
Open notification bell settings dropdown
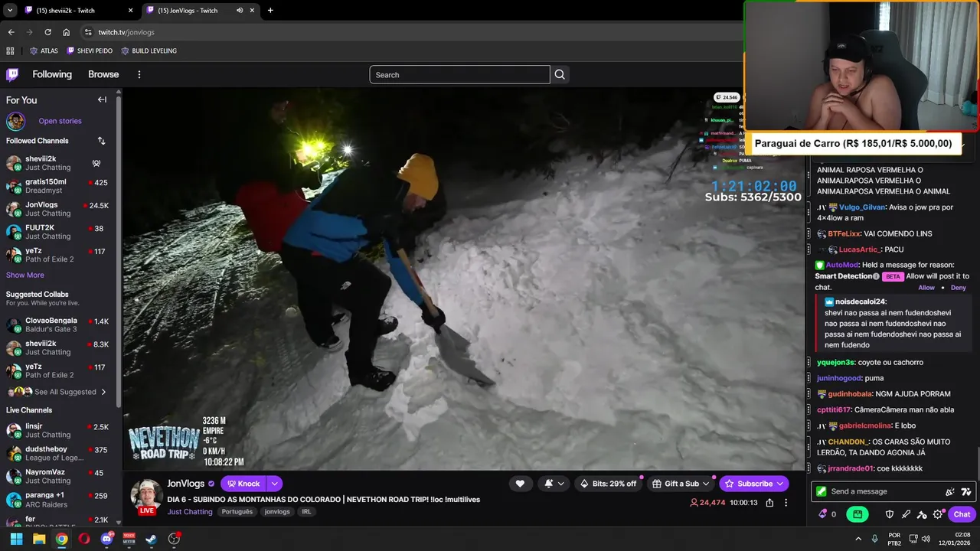pos(554,484)
